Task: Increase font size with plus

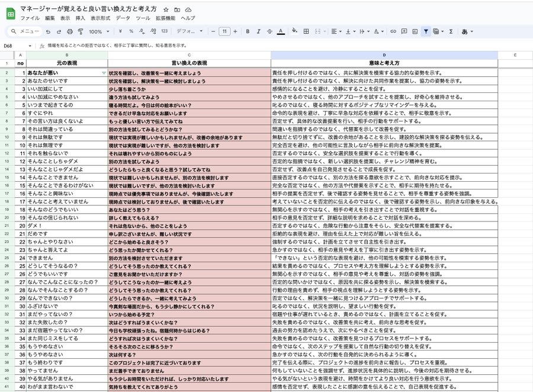Action: point(235,31)
